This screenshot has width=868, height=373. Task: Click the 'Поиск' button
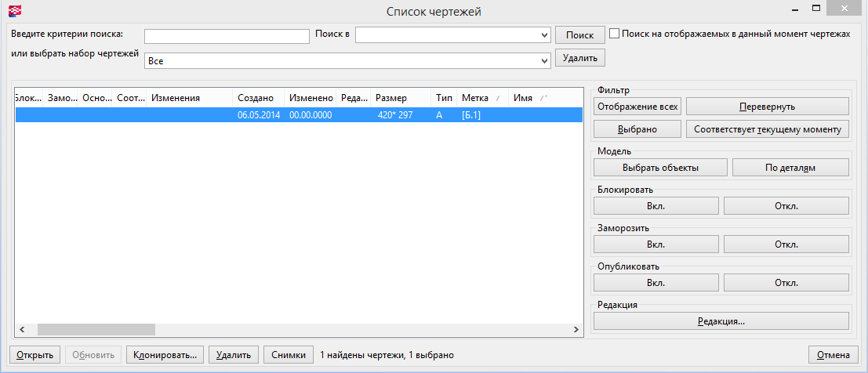point(579,34)
